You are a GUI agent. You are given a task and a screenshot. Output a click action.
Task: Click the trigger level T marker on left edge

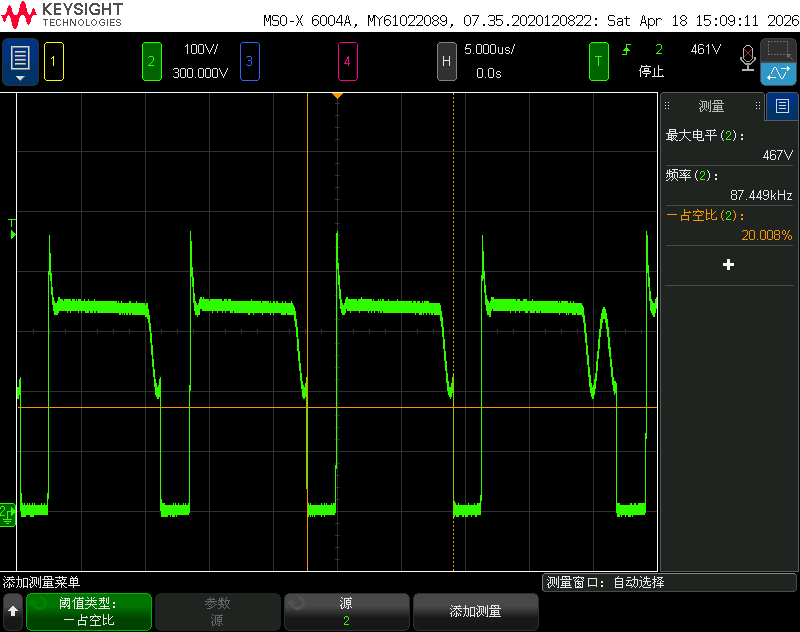(x=12, y=229)
